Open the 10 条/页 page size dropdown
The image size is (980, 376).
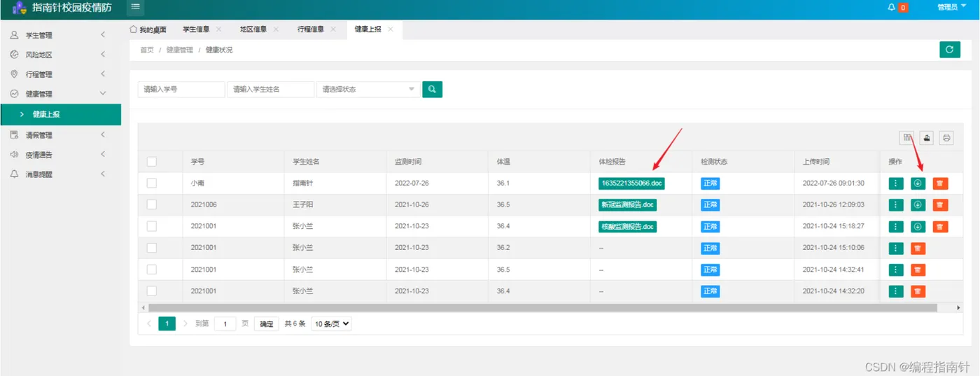(331, 324)
